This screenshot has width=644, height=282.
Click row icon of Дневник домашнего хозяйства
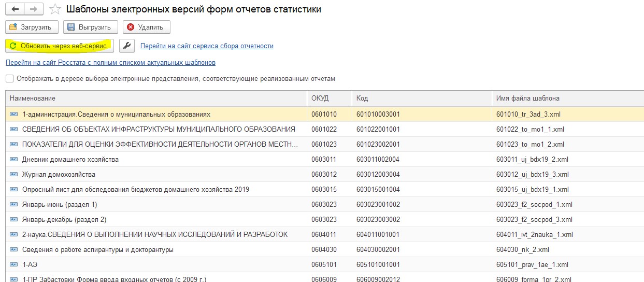pyautogui.click(x=14, y=159)
